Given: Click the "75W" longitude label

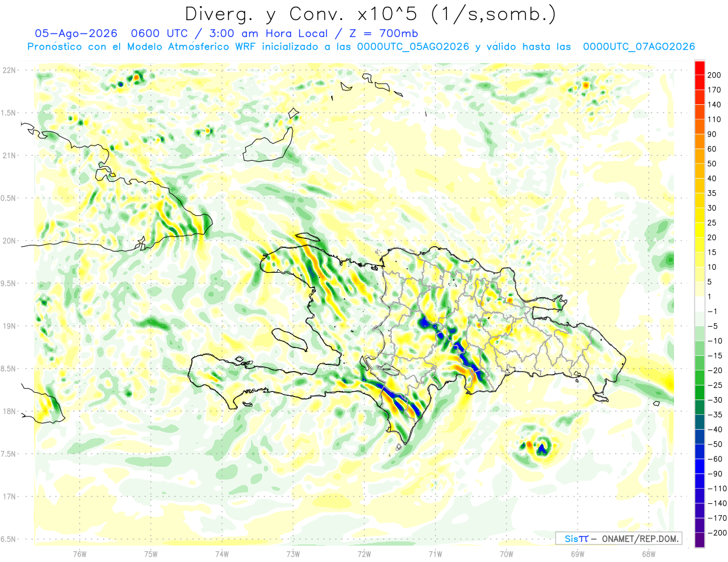Looking at the screenshot, I should (x=150, y=554).
